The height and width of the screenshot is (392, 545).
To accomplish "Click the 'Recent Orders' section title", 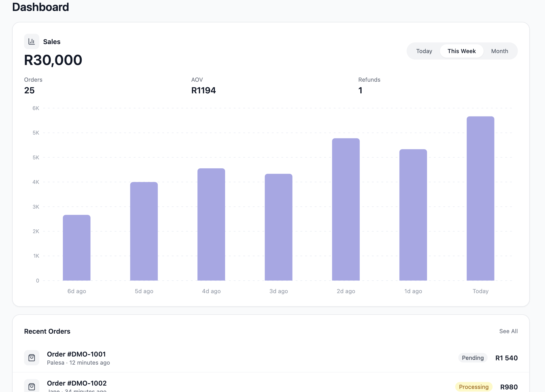I will (47, 331).
